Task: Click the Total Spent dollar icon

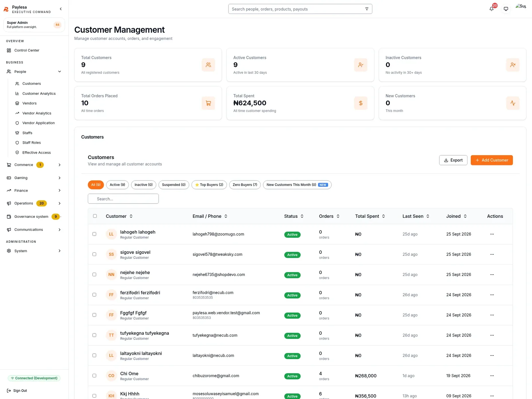Action: click(x=361, y=103)
